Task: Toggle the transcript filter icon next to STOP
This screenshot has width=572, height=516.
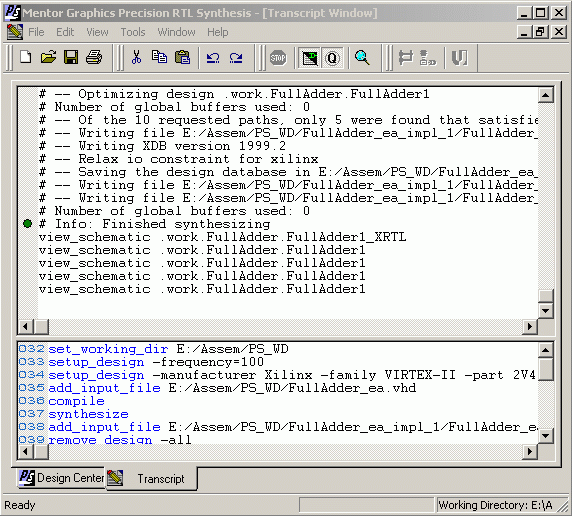Action: click(310, 58)
